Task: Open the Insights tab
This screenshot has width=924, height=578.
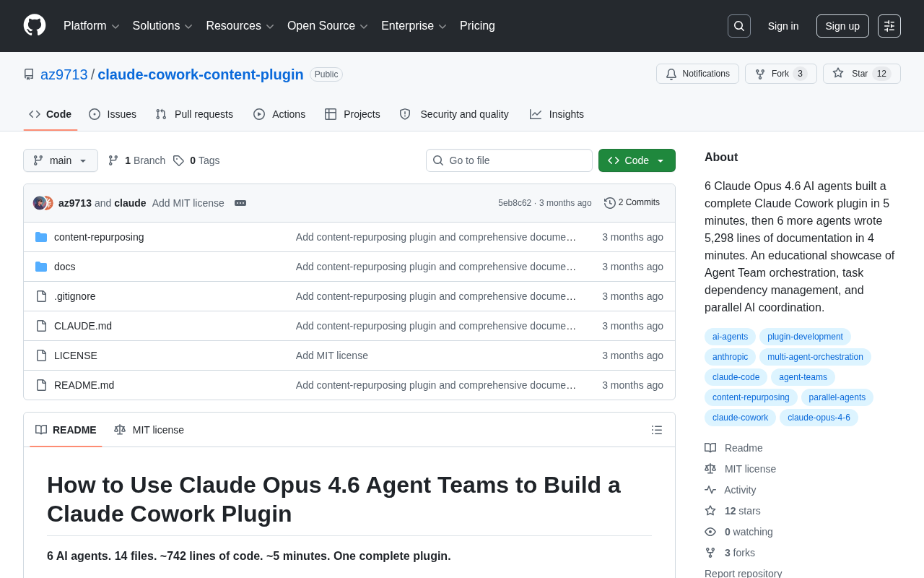Action: click(x=557, y=114)
